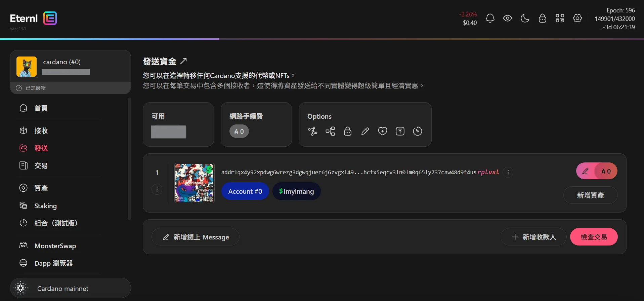Click the recipient NFT thumbnail image
The height and width of the screenshot is (301, 644).
coord(195,183)
